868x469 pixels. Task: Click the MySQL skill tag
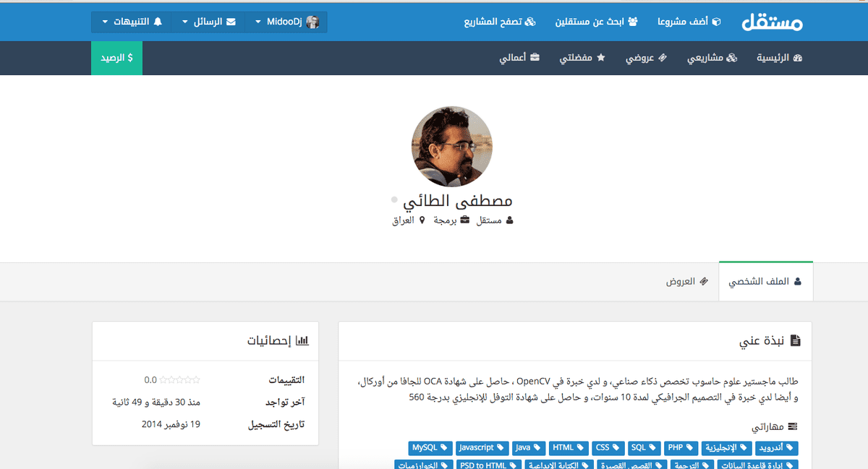pos(430,448)
